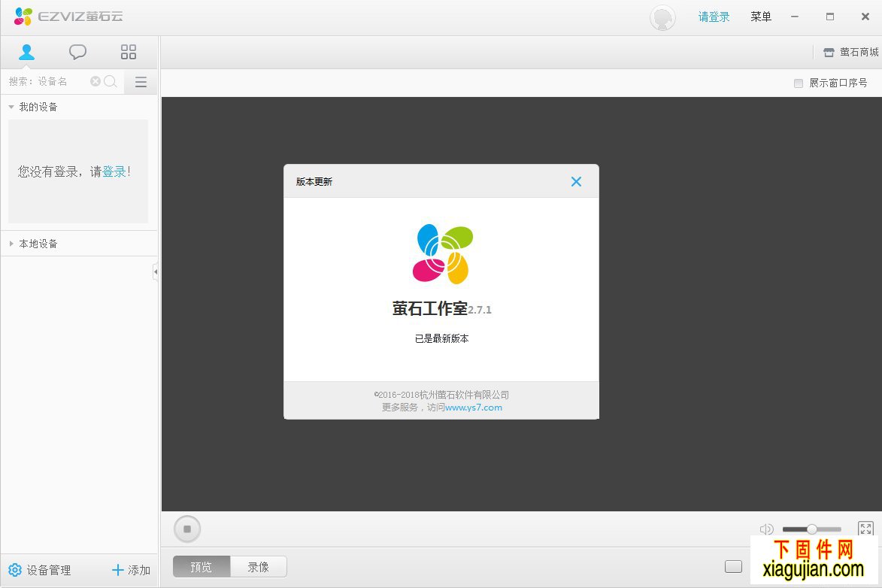Close the EZVIZ main window

tap(865, 17)
